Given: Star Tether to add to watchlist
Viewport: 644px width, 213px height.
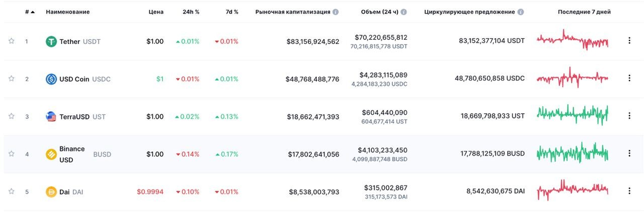Looking at the screenshot, I should (11, 41).
